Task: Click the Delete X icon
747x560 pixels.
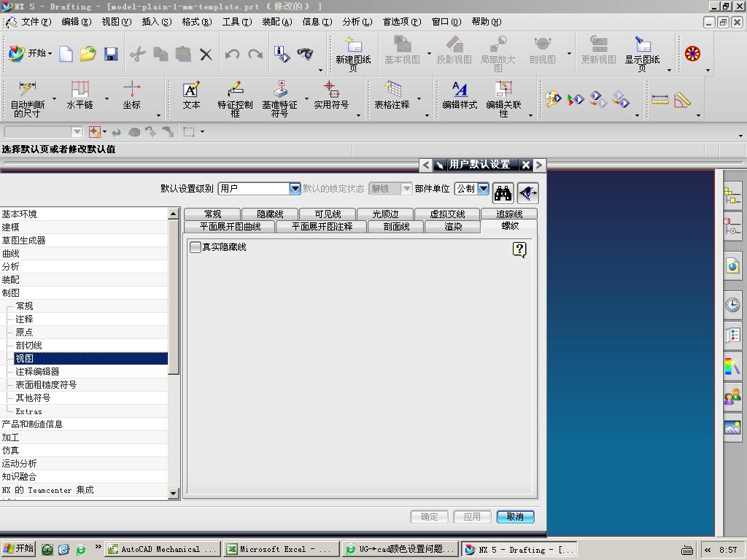Action: pyautogui.click(x=206, y=54)
